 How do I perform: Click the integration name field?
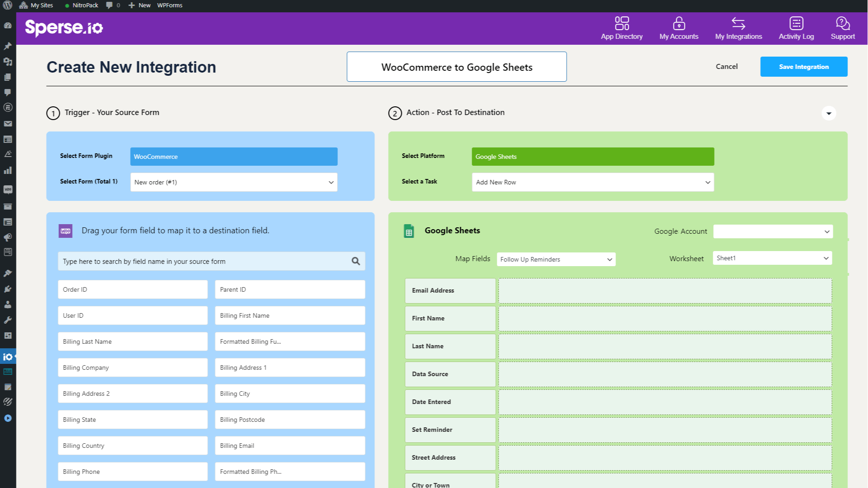(x=457, y=67)
